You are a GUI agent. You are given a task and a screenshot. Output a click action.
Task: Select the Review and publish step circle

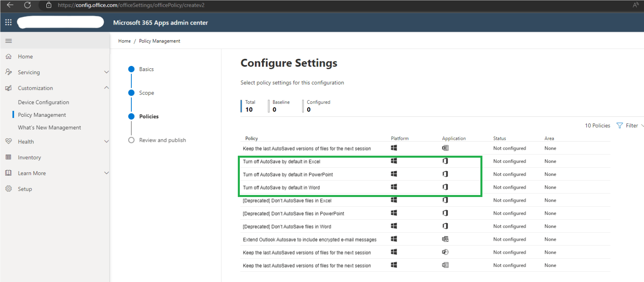pyautogui.click(x=131, y=140)
